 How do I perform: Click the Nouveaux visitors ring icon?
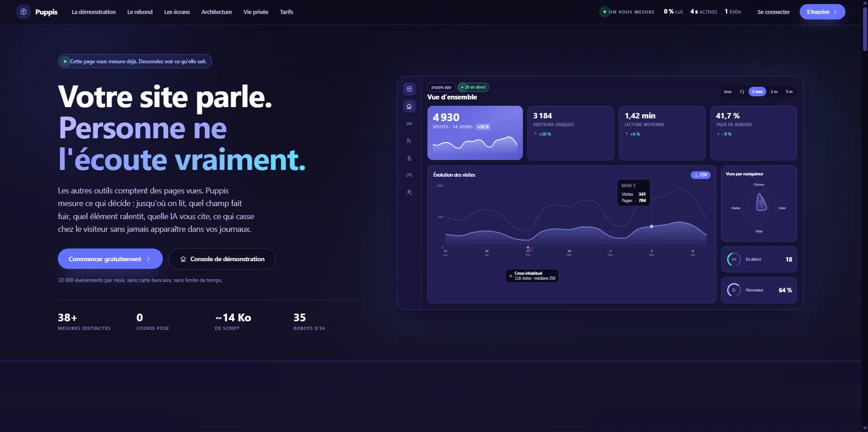734,290
